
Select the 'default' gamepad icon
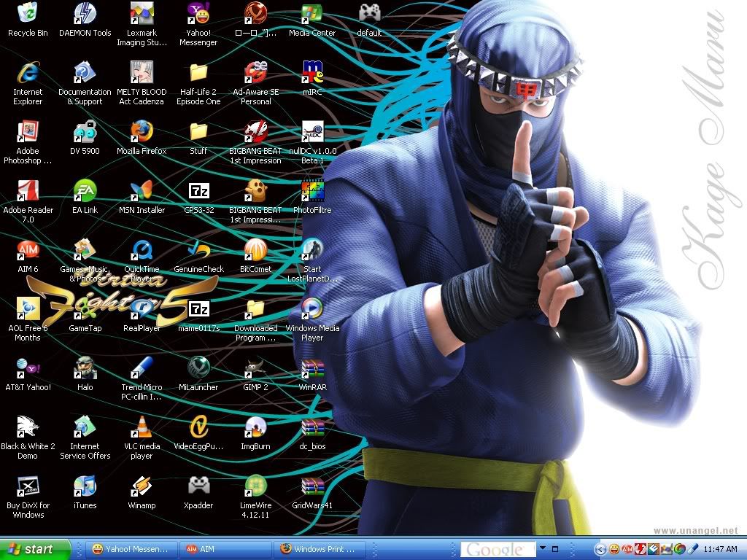[369, 13]
